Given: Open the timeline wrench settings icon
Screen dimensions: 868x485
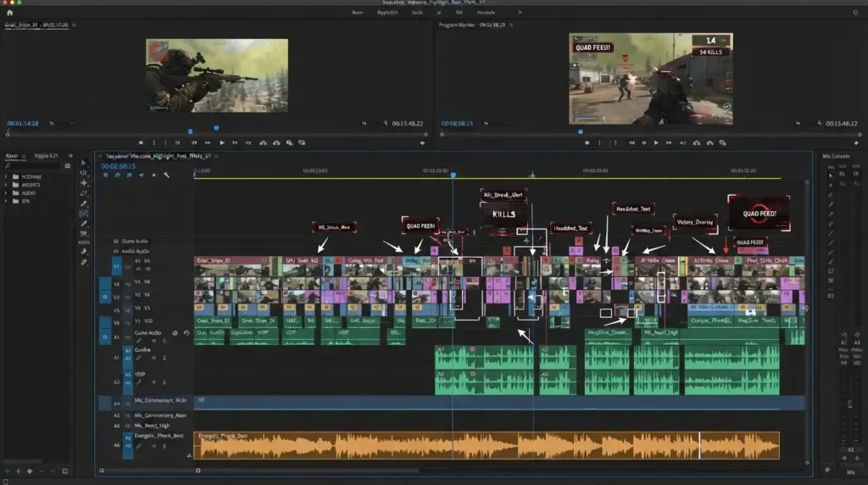Looking at the screenshot, I should (166, 175).
